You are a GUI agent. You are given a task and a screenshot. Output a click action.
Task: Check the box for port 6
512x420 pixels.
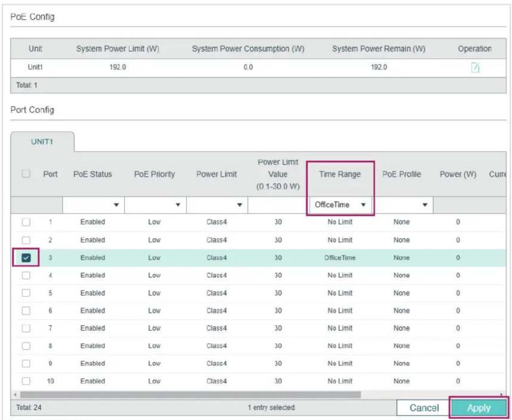(26, 311)
